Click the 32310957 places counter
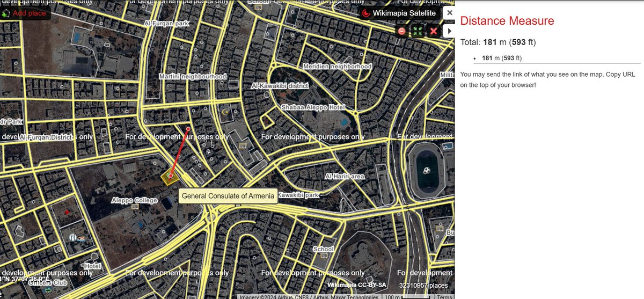The image size is (644, 299). click(423, 286)
